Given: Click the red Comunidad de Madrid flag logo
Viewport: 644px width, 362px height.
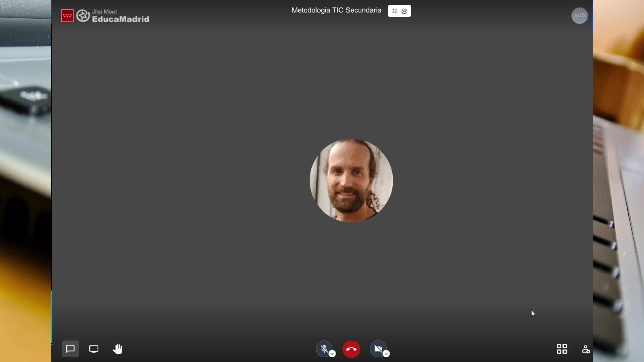Looking at the screenshot, I should coord(67,16).
